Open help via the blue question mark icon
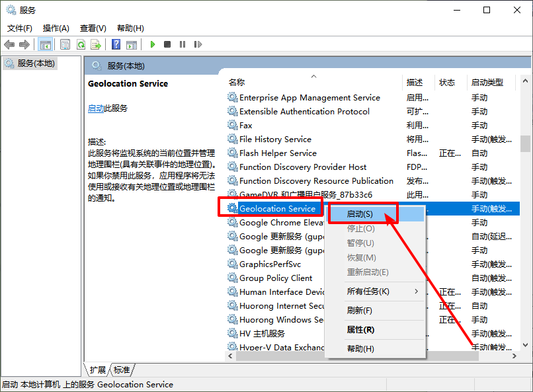 tap(116, 44)
